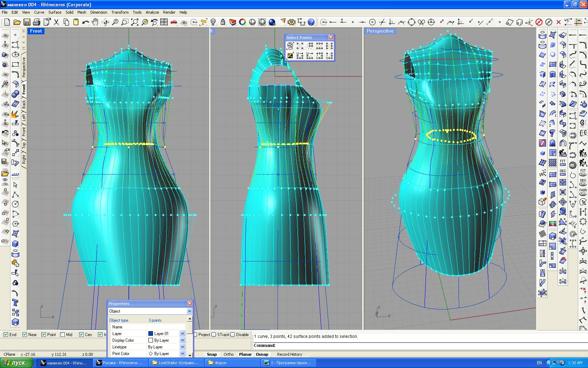The width and height of the screenshot is (588, 368).
Task: Toggle Ortho mode in status bar
Action: pyautogui.click(x=229, y=354)
